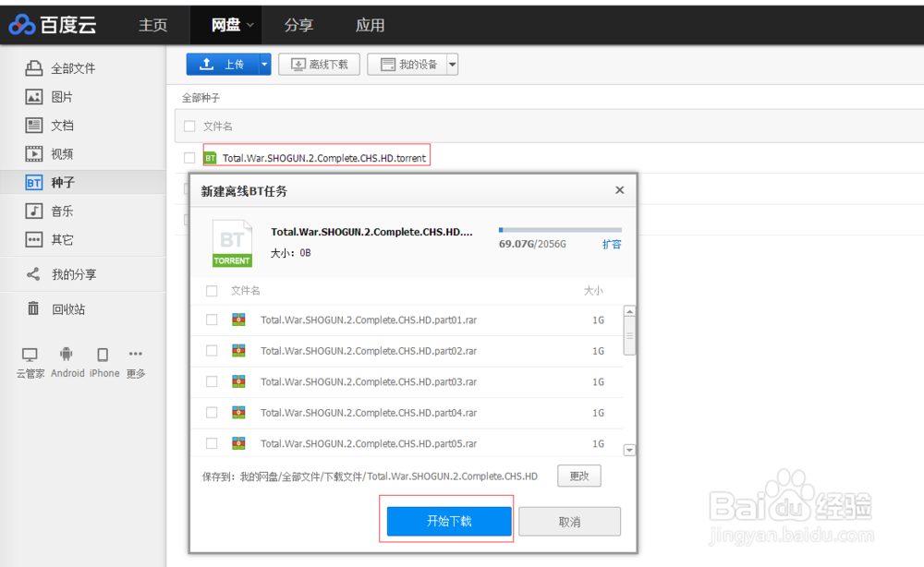Open the 回收站 from the sidebar
The width and height of the screenshot is (924, 567).
(x=67, y=308)
